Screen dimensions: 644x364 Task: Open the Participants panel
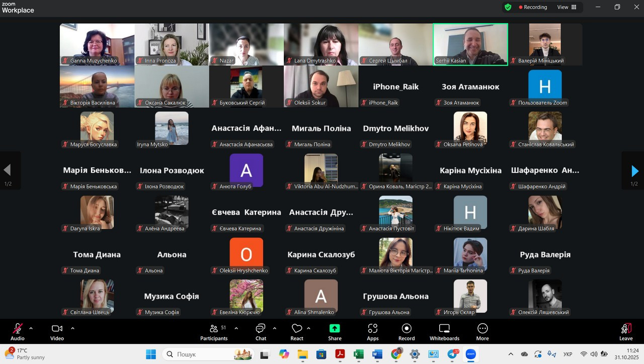click(214, 332)
